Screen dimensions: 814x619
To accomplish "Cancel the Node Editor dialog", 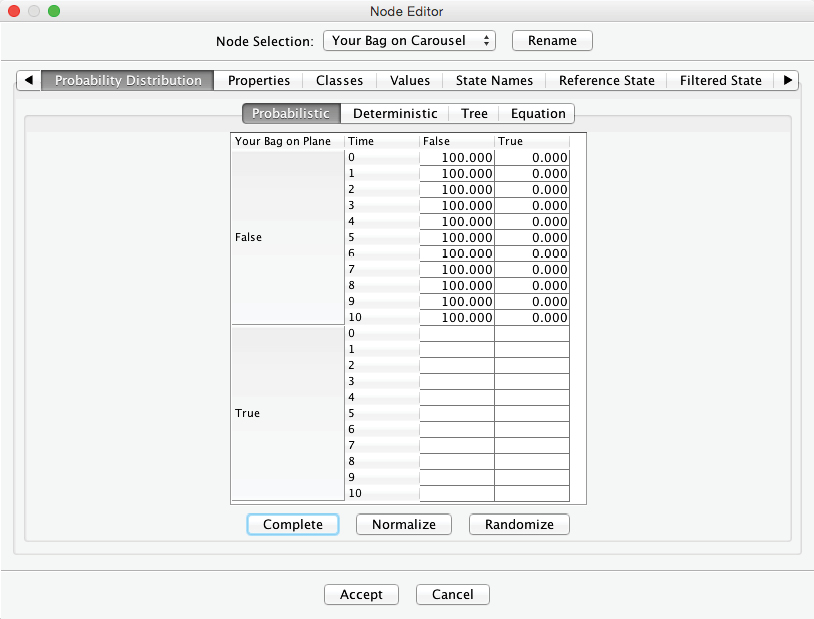I will 453,594.
